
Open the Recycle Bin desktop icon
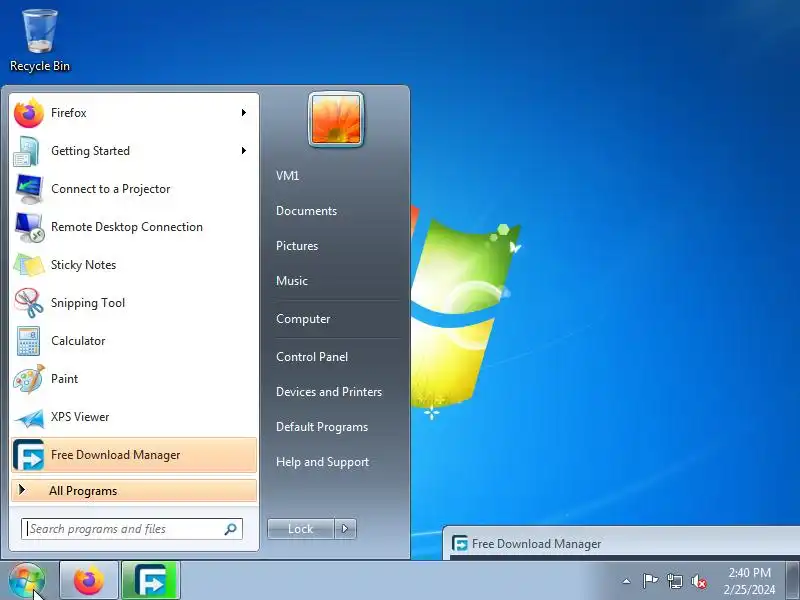coord(39,41)
